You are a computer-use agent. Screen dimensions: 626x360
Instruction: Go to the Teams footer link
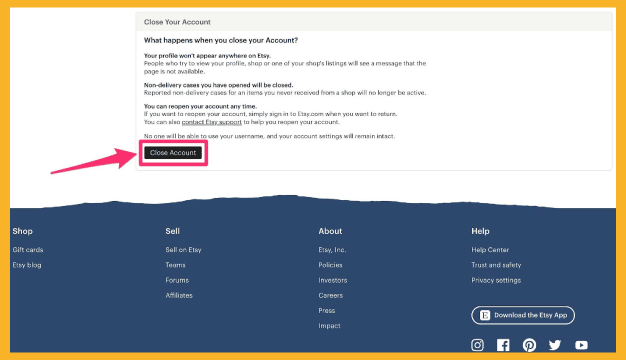[x=175, y=265]
